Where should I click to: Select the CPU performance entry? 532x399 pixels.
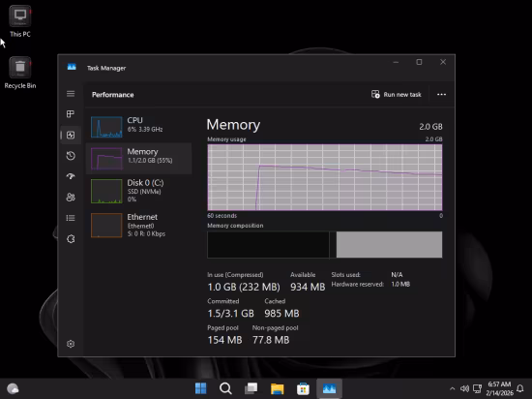138,127
